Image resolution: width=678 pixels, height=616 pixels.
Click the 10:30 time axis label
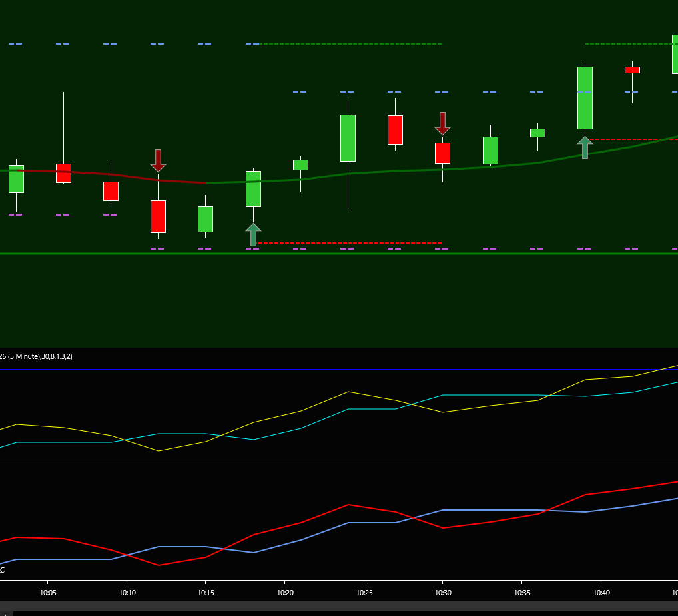(443, 593)
